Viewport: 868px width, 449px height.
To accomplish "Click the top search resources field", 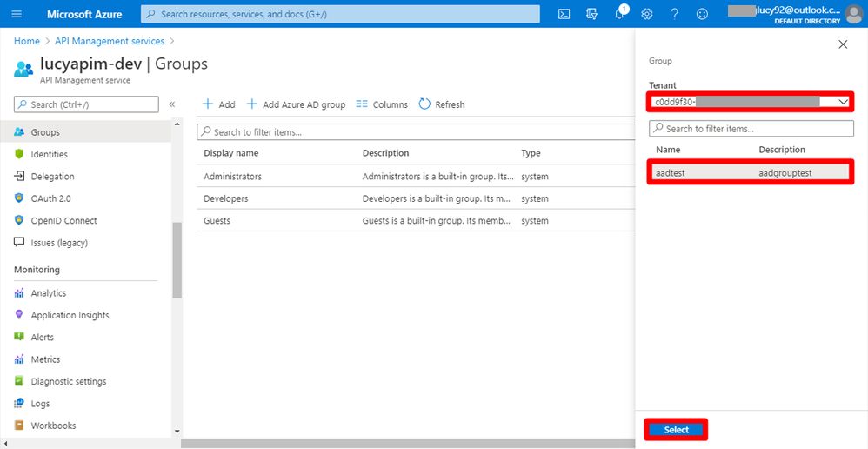I will click(339, 14).
